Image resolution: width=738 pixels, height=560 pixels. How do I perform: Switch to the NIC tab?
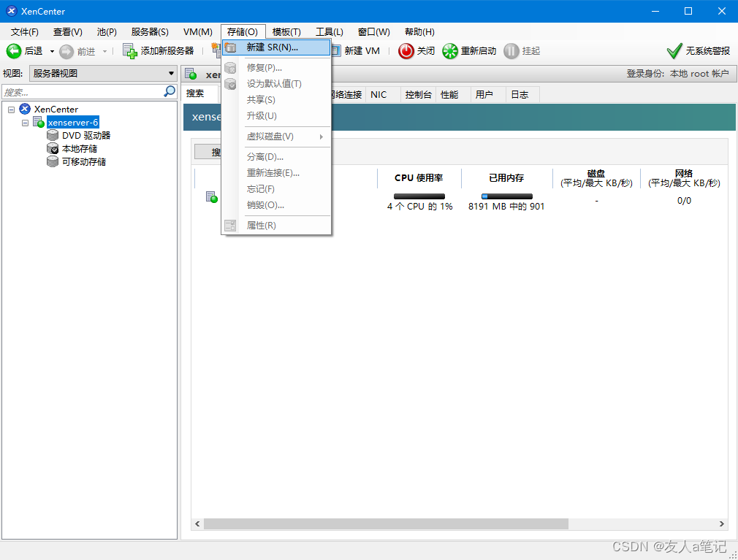[383, 94]
